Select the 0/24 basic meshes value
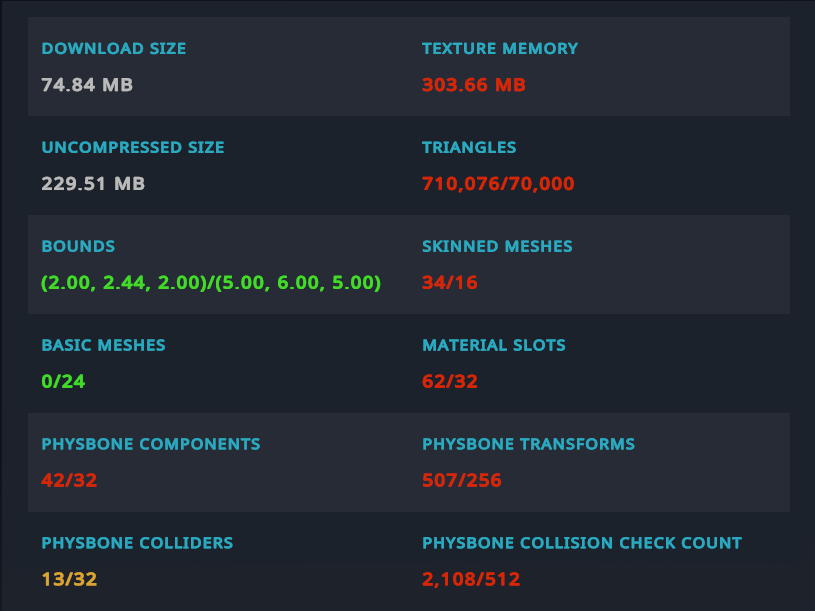 pos(62,382)
